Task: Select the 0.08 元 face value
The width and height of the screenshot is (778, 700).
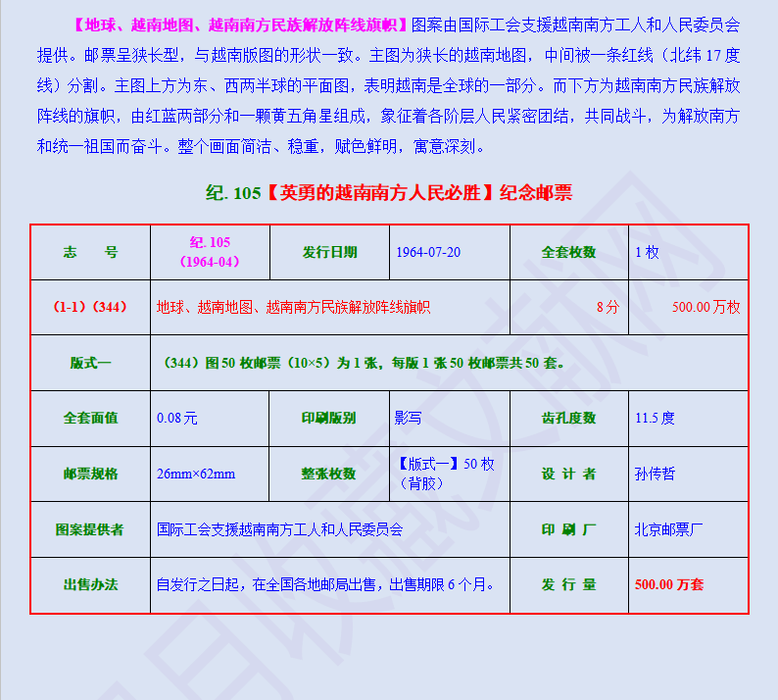Action: tap(177, 418)
